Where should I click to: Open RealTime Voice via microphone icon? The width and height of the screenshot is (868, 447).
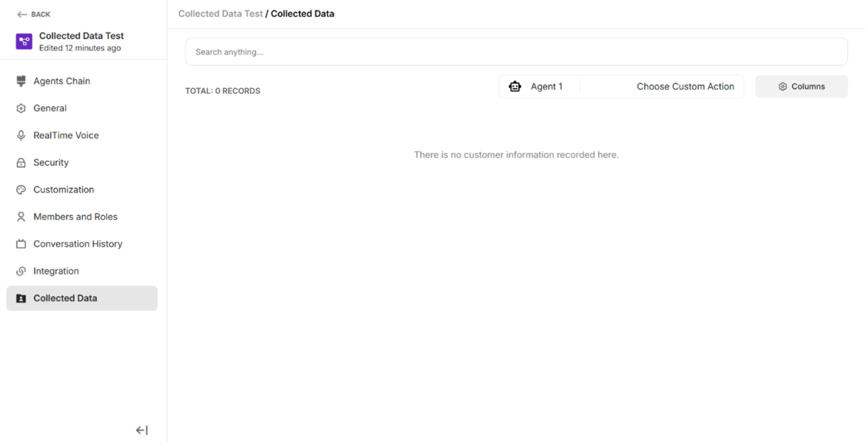[21, 135]
